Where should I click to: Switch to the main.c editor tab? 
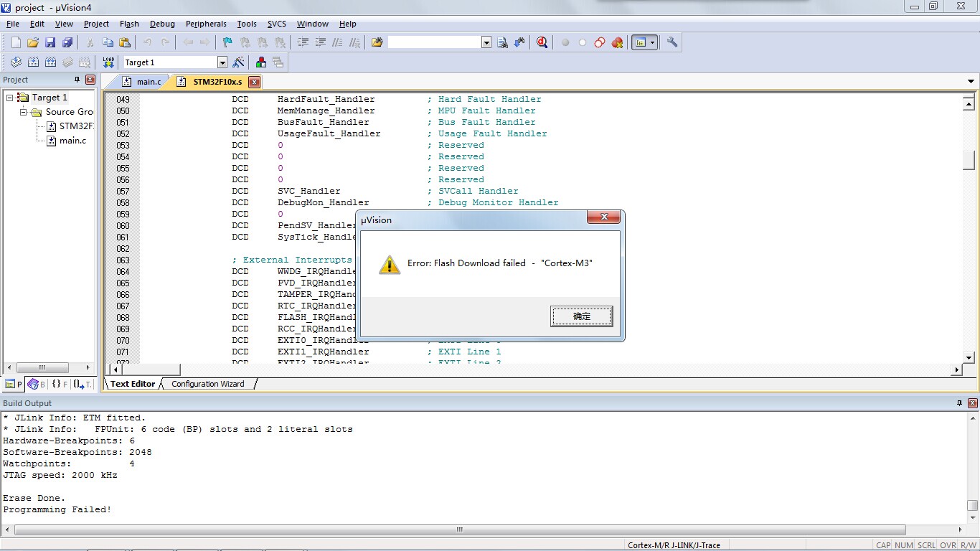pyautogui.click(x=141, y=82)
